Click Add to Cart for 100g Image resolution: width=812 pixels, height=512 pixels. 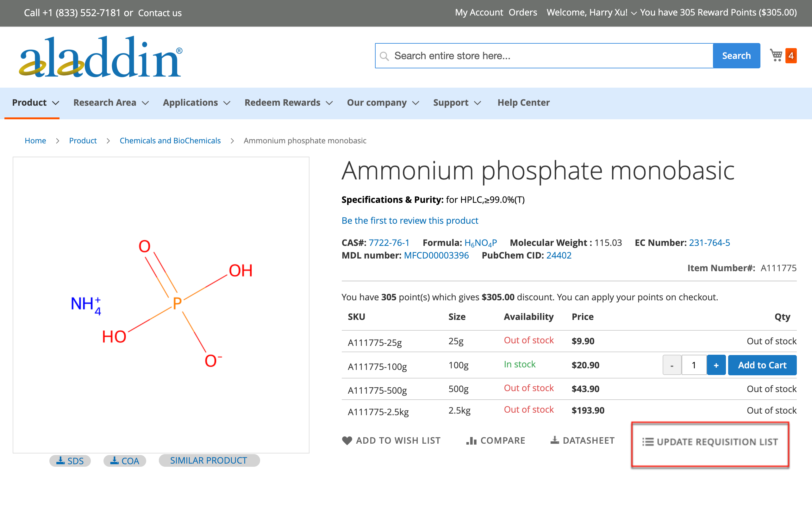click(762, 365)
